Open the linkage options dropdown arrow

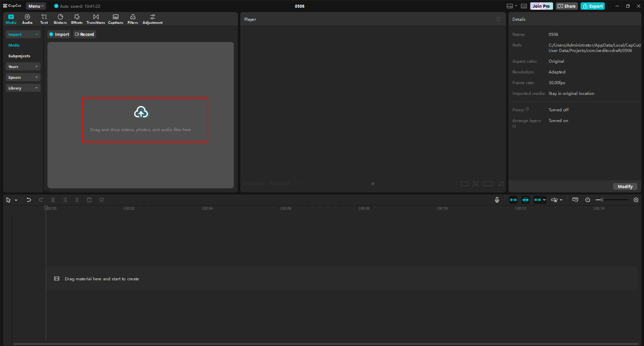tap(544, 200)
